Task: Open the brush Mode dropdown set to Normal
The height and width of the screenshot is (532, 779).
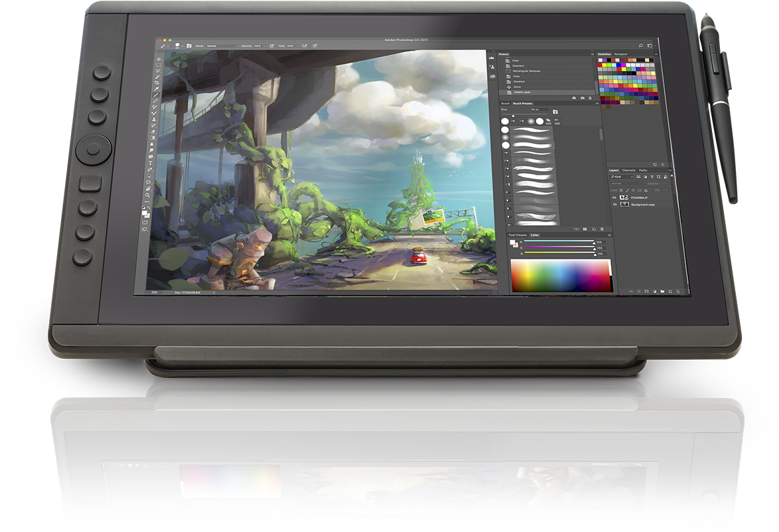Action: 221,46
